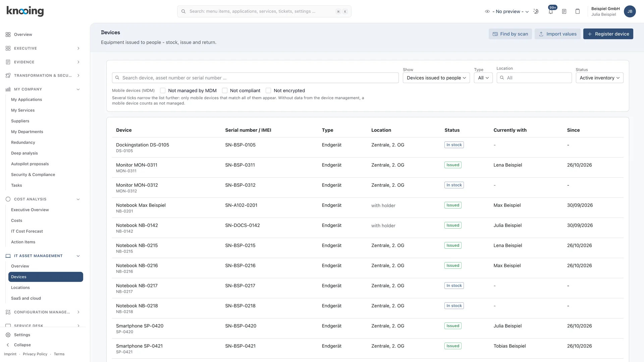
Task: Click the Evidence section icon
Action: coord(8,62)
